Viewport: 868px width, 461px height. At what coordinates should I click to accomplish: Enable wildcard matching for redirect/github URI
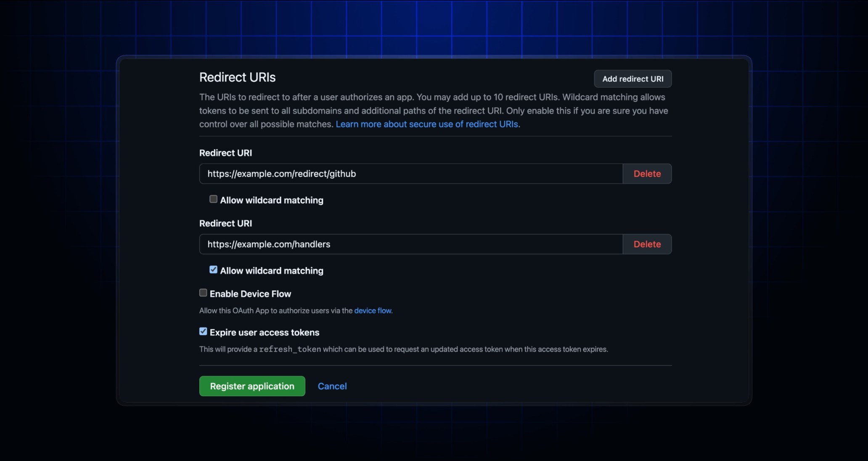tap(213, 199)
